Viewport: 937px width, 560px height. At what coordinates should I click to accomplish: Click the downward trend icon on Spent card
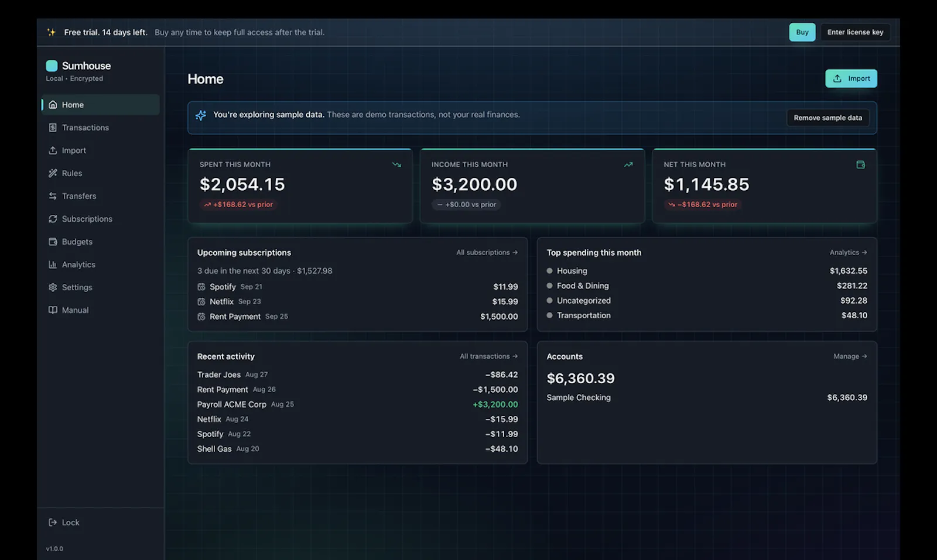point(396,164)
